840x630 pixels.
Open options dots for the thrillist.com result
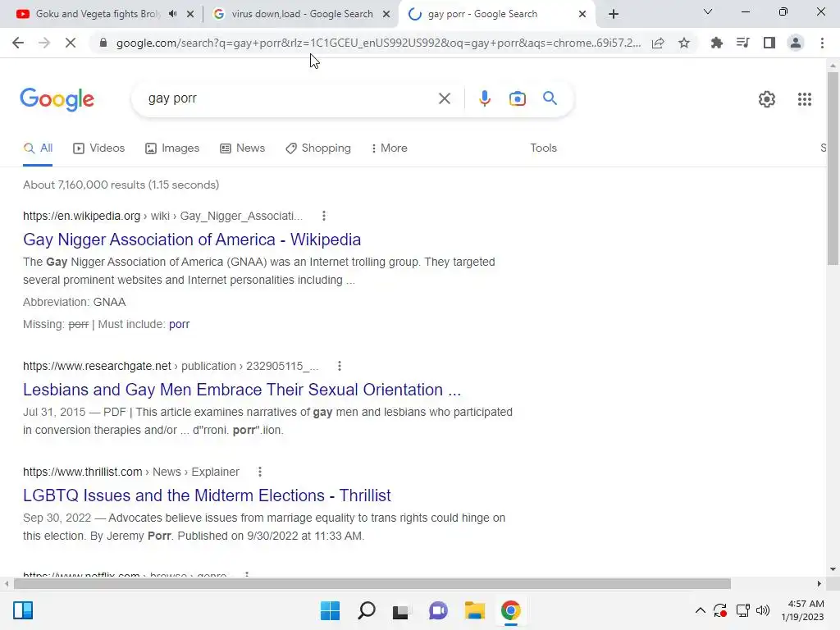pos(260,472)
